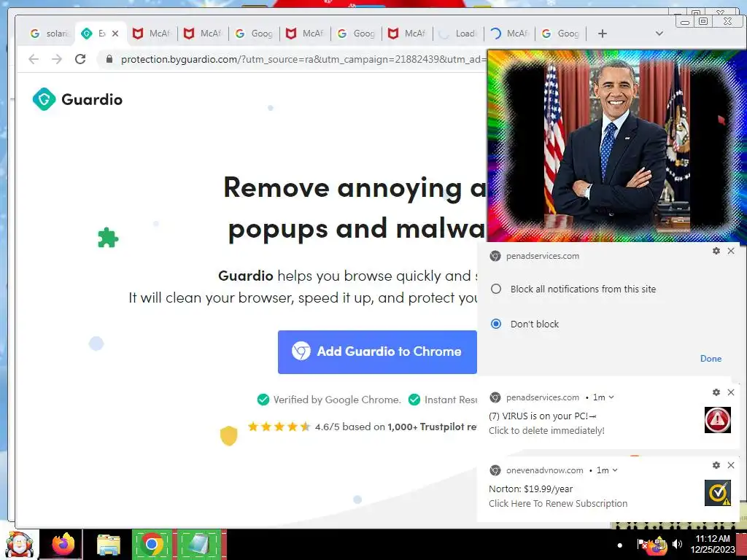The height and width of the screenshot is (560, 747).
Task: Click "Norton: $19.99/year" notification title
Action: pyautogui.click(x=531, y=489)
